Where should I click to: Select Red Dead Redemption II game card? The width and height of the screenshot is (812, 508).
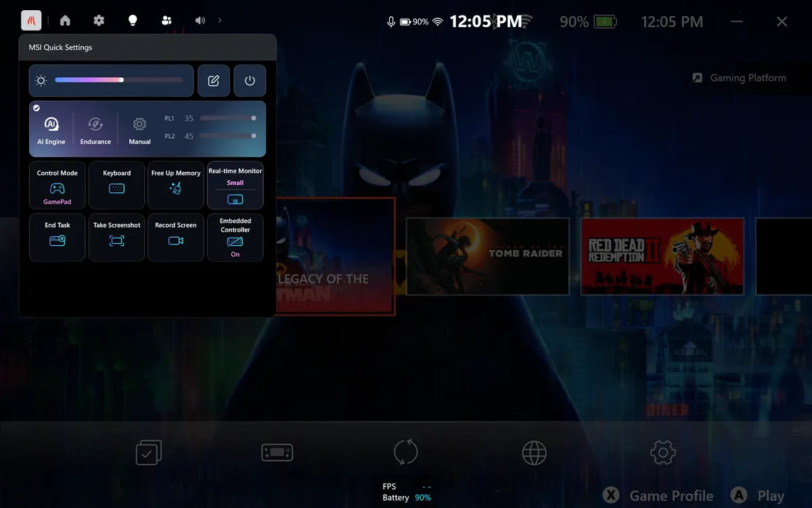[x=662, y=256]
